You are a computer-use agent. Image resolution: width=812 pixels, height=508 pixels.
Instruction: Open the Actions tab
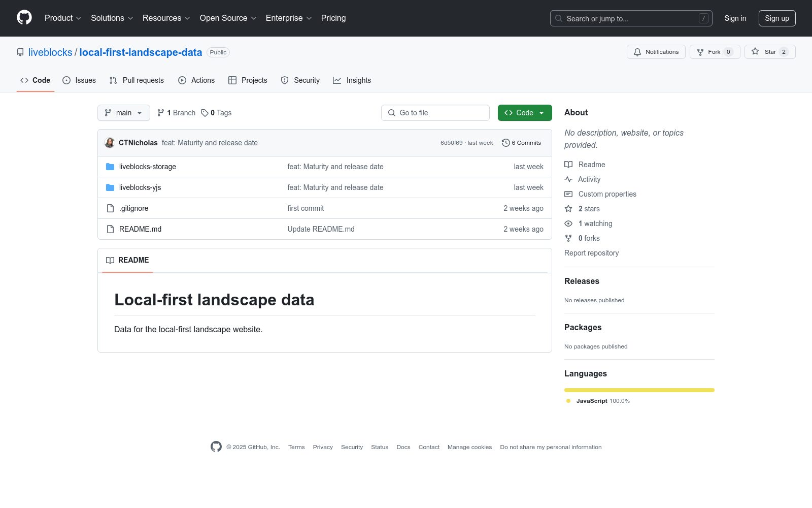tap(196, 80)
